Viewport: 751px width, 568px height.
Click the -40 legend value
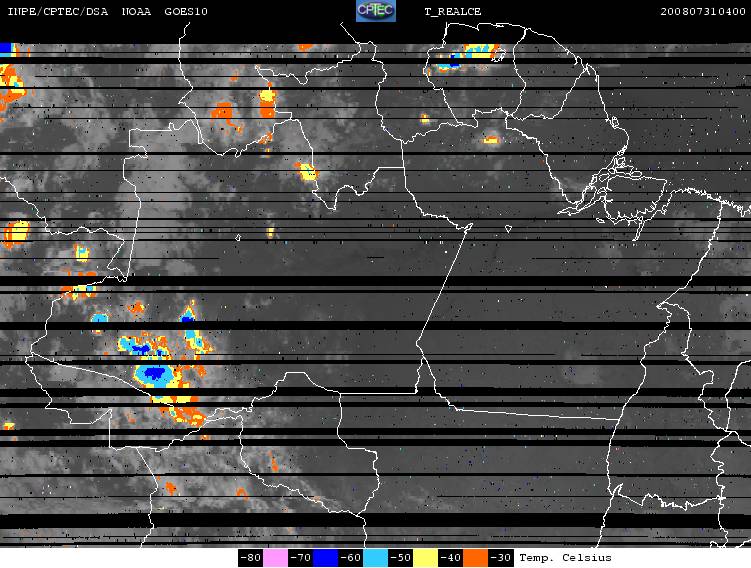tap(450, 558)
